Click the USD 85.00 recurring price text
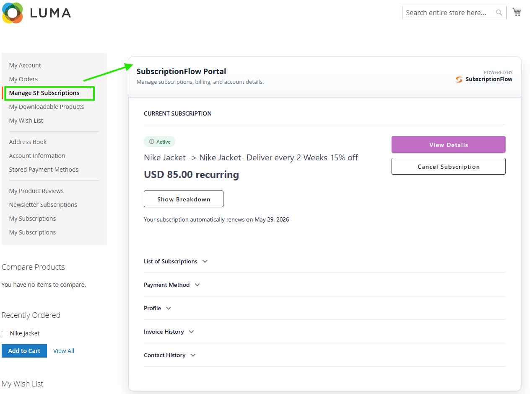 coord(192,175)
